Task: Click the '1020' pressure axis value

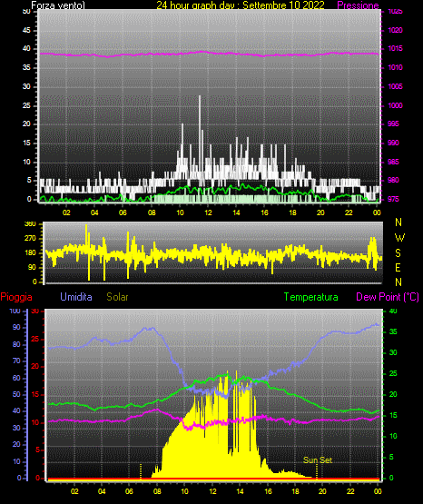Action: click(395, 30)
